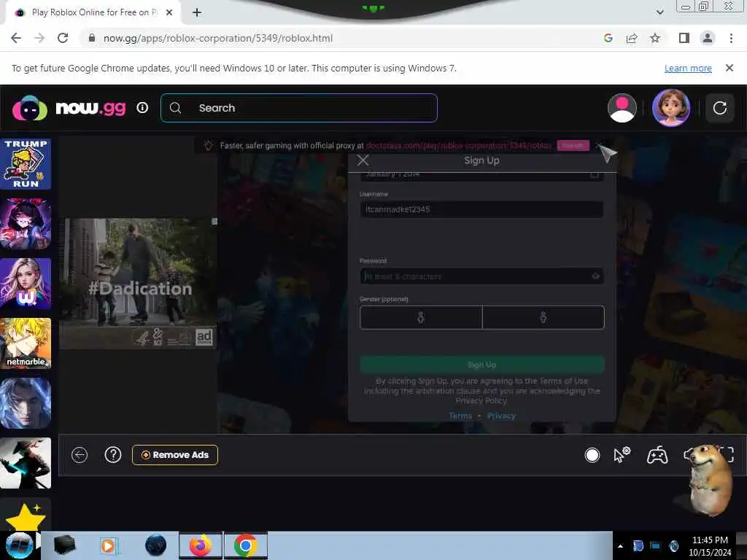Open a new browser tab

(196, 13)
